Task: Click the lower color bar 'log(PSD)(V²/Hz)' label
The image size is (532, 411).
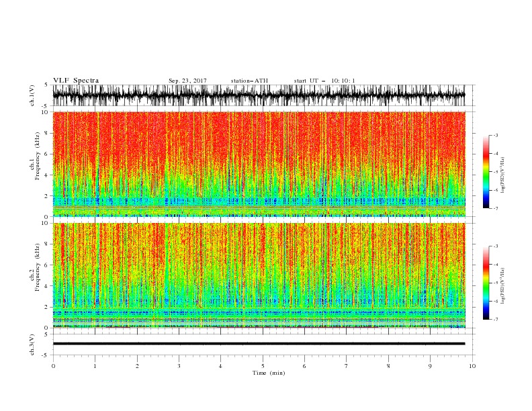Action: tap(502, 286)
